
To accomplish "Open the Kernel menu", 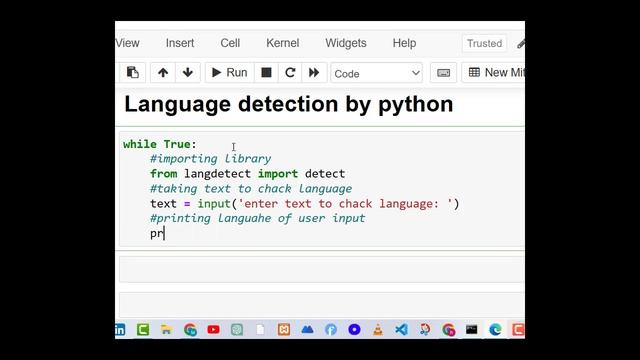I will (x=282, y=43).
